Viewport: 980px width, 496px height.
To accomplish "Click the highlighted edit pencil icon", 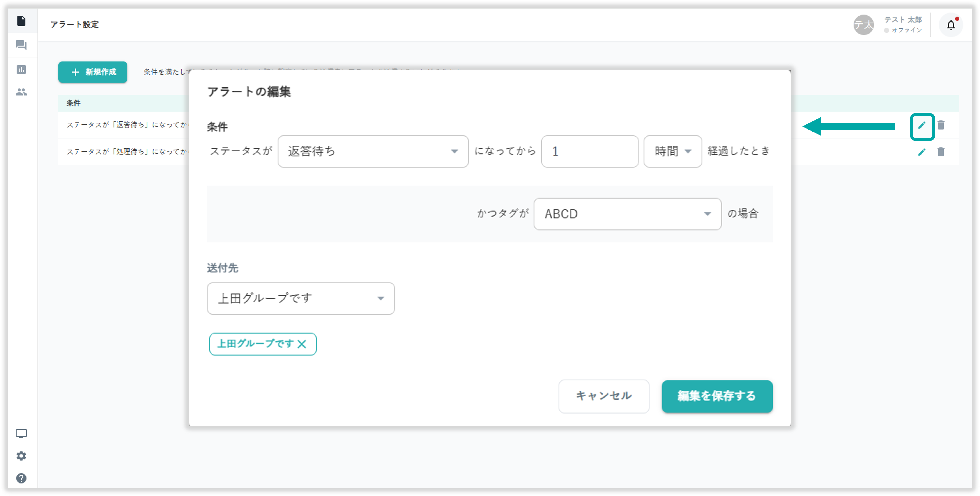I will 922,126.
